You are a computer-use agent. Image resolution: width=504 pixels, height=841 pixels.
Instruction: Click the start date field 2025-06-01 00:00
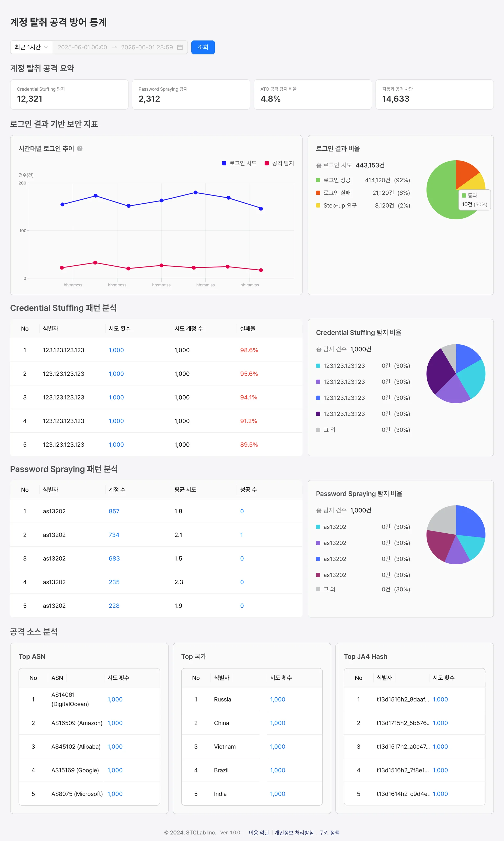(82, 47)
